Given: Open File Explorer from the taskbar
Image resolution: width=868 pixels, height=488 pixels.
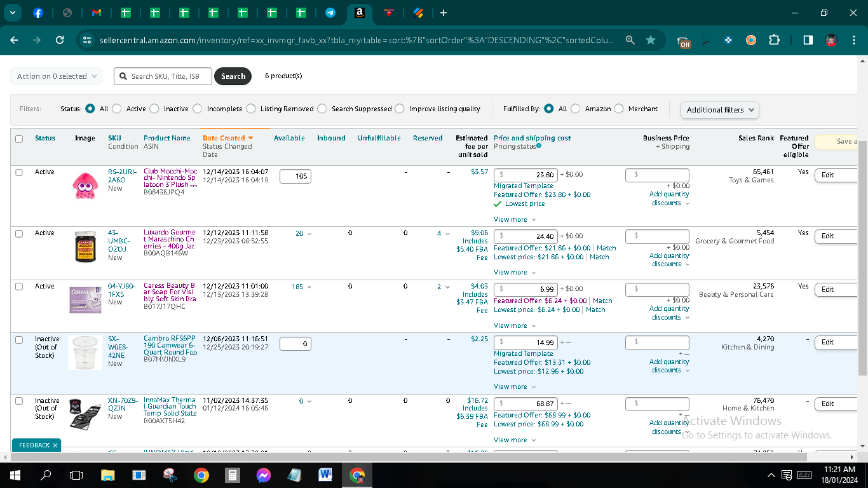Looking at the screenshot, I should (x=108, y=475).
